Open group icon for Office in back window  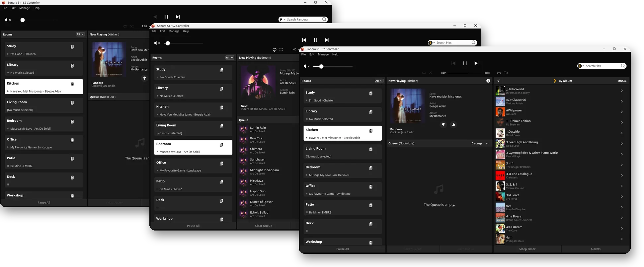point(72,140)
